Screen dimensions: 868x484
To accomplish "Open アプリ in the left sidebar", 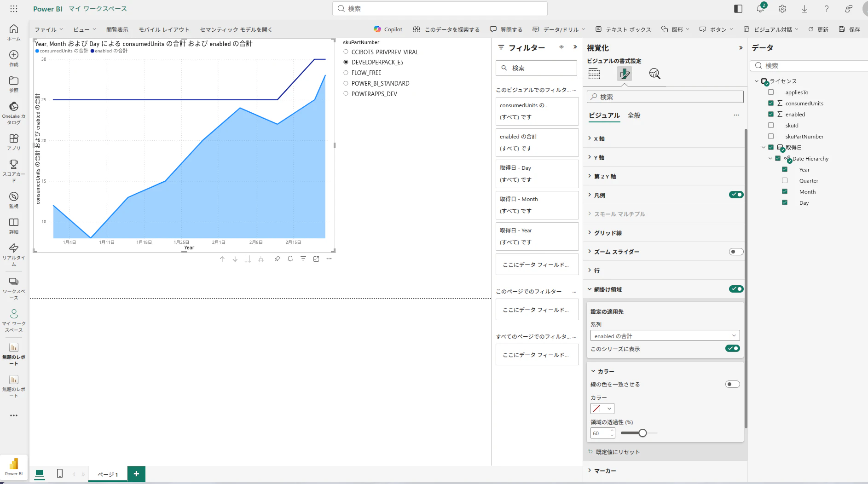I will pyautogui.click(x=14, y=142).
